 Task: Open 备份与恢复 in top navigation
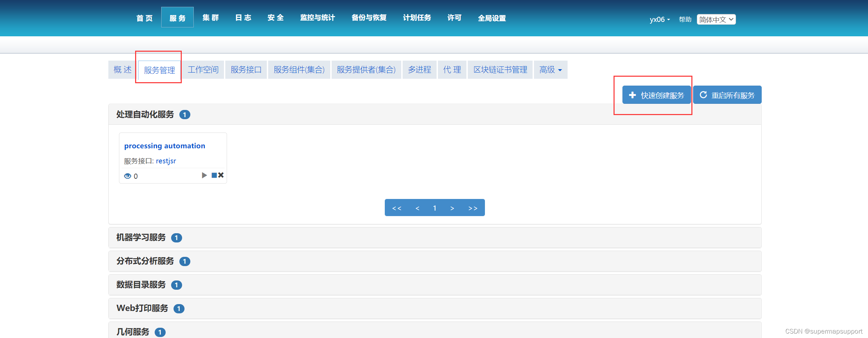(369, 17)
